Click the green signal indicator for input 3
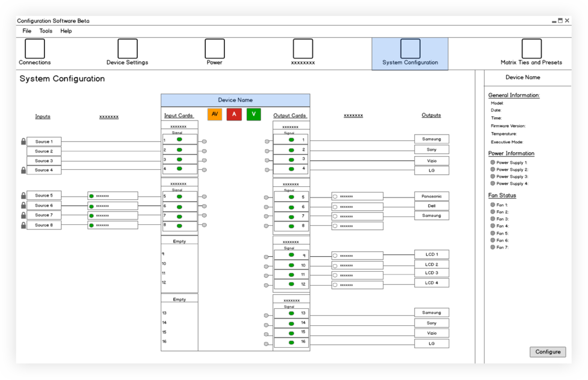This screenshot has height=380, width=588. 179,158
